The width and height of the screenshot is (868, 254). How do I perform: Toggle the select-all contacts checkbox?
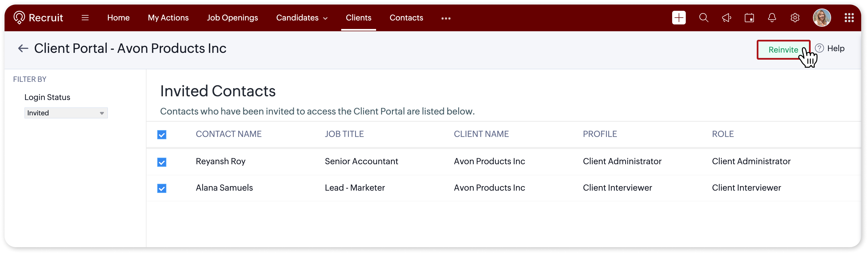tap(162, 135)
